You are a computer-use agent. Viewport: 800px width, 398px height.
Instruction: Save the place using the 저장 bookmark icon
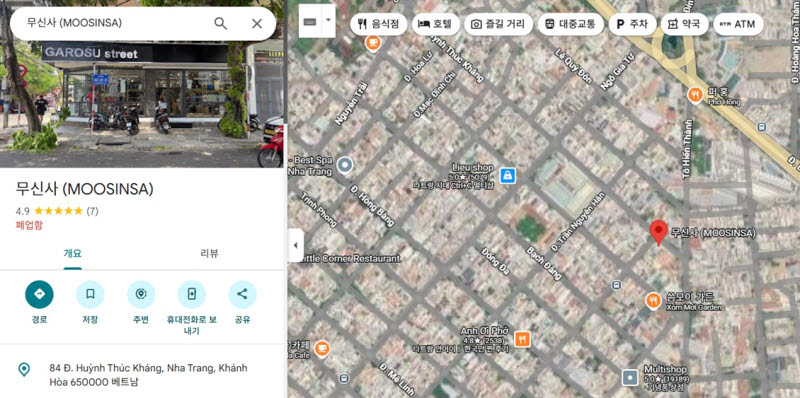coord(90,294)
